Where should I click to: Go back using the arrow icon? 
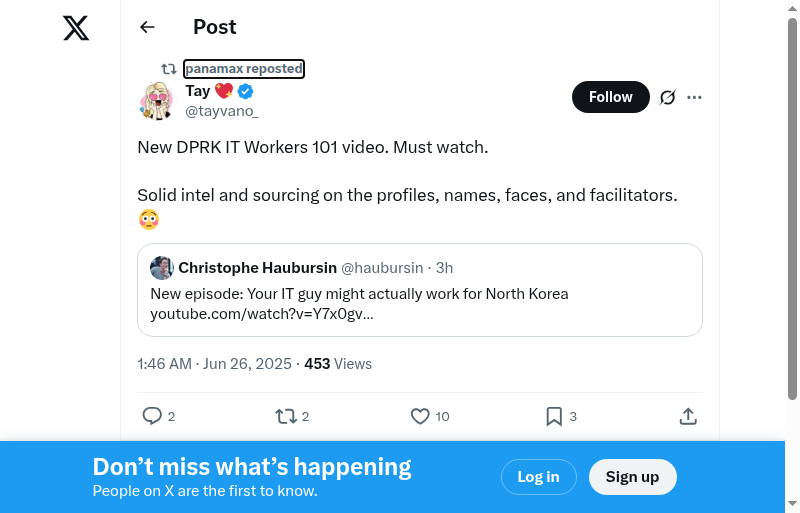(x=148, y=27)
